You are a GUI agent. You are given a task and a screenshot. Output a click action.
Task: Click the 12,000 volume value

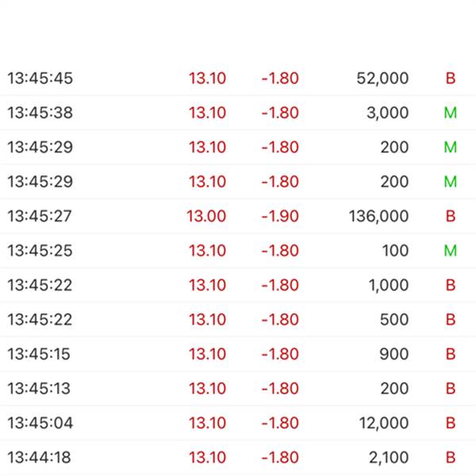(x=384, y=424)
